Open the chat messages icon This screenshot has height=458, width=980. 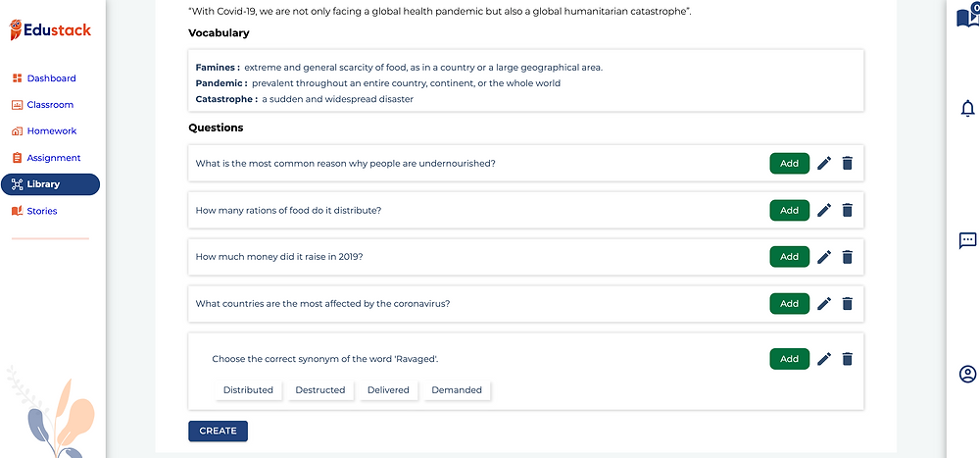tap(967, 240)
